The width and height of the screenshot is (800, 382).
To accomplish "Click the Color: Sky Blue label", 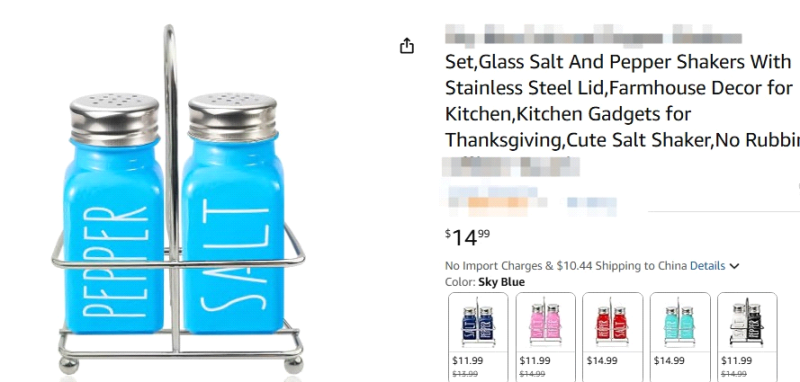I will coord(485,282).
